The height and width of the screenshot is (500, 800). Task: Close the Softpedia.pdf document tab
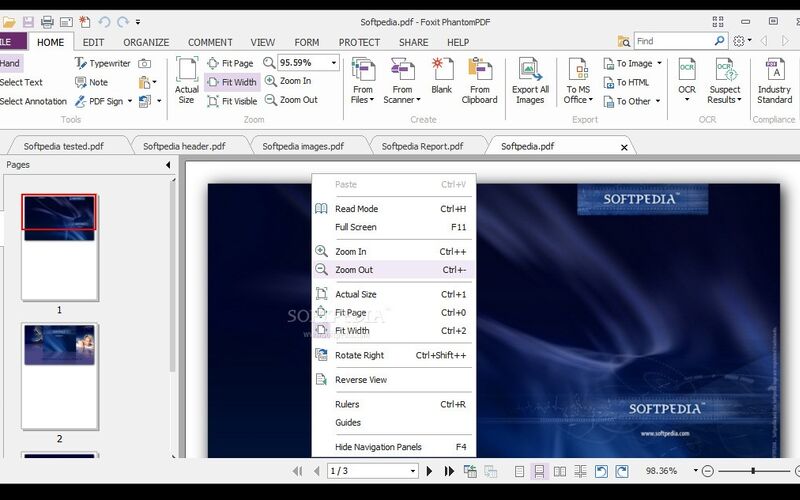pyautogui.click(x=624, y=147)
